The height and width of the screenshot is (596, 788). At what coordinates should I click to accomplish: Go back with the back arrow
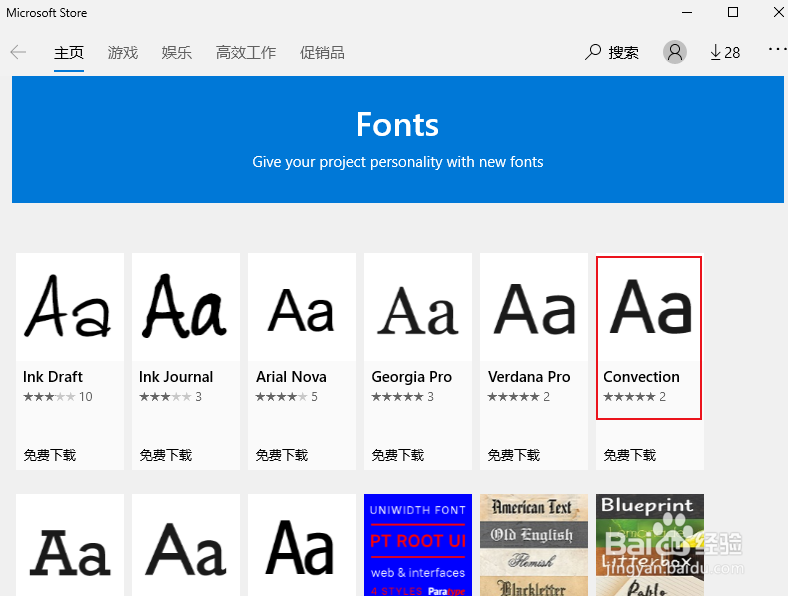(18, 52)
